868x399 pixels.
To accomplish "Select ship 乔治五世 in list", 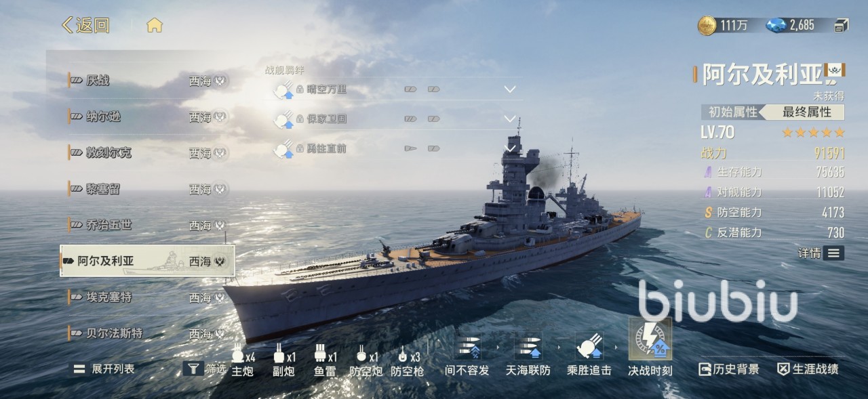I will 147,225.
